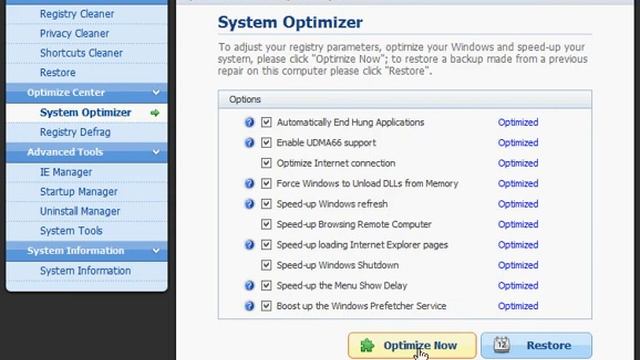Click the calendar icon on Restore button

(x=501, y=345)
